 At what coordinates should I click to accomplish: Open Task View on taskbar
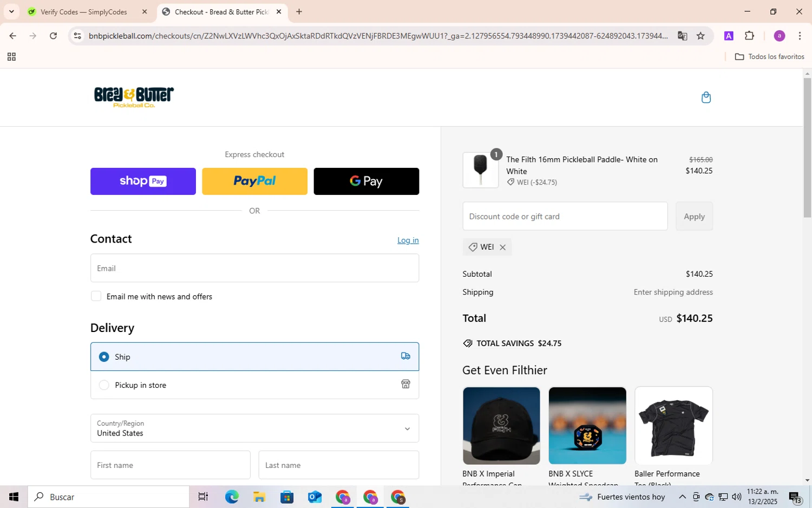tap(203, 497)
